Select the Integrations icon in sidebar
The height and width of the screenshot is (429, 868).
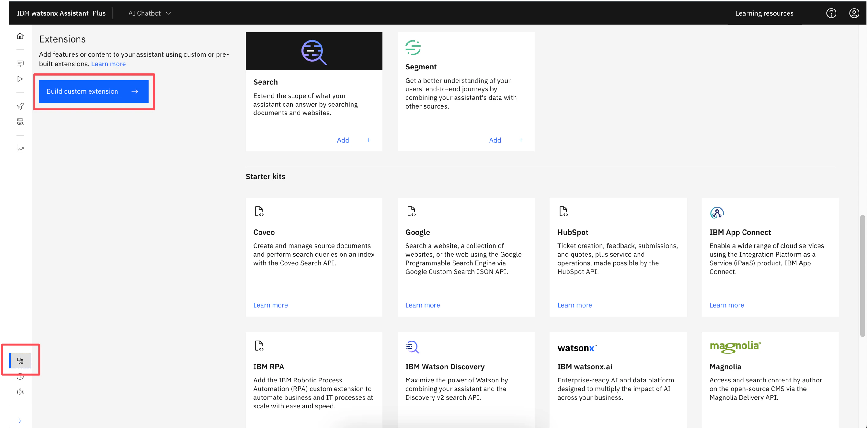click(x=20, y=360)
